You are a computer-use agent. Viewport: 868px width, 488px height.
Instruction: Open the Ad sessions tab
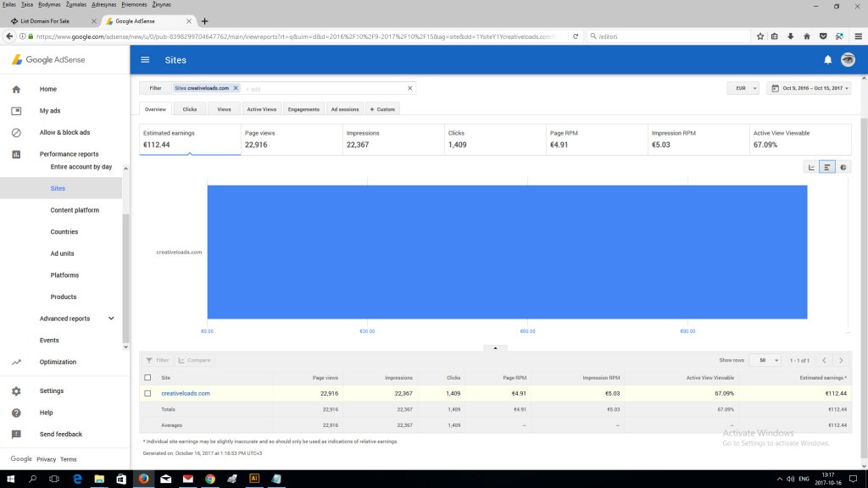(x=345, y=109)
